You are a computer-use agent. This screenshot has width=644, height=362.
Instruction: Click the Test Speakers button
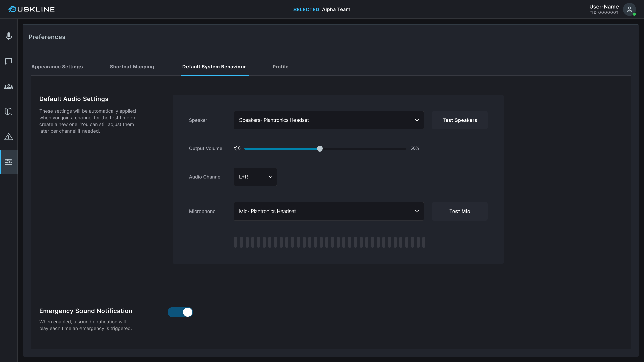(460, 120)
